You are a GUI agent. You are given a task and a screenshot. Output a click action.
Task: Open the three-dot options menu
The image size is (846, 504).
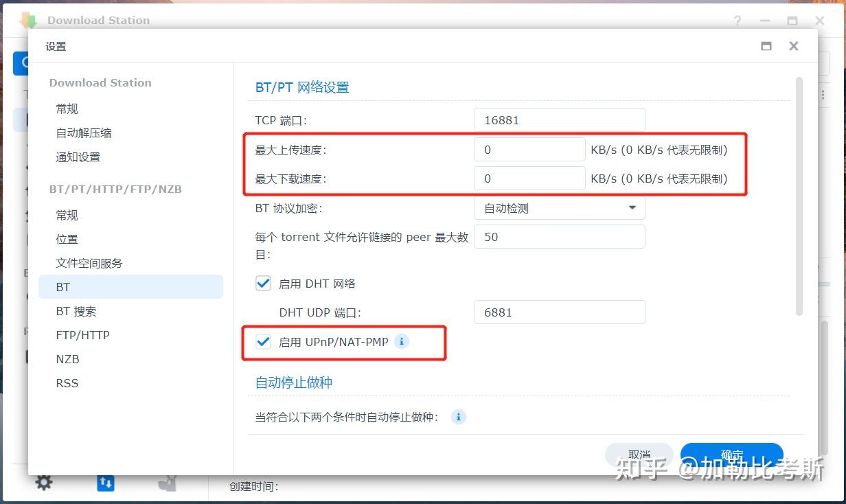(x=822, y=95)
